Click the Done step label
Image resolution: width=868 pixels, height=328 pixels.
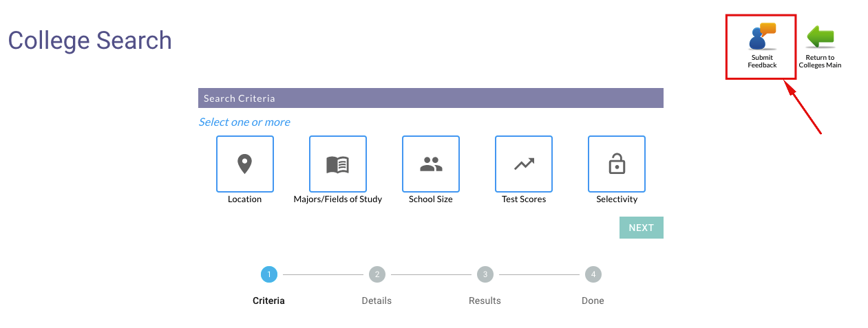[593, 300]
